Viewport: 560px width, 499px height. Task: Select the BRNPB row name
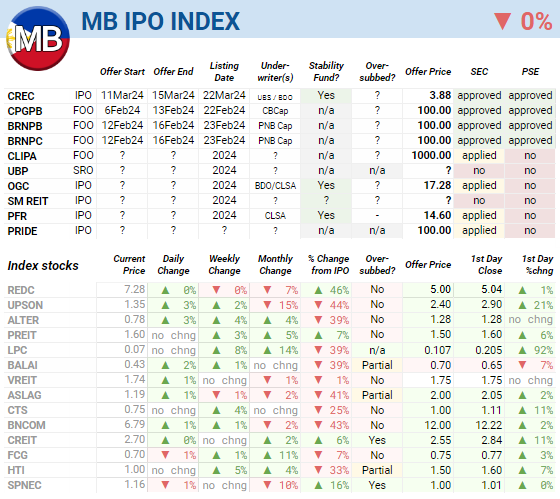pyautogui.click(x=25, y=126)
